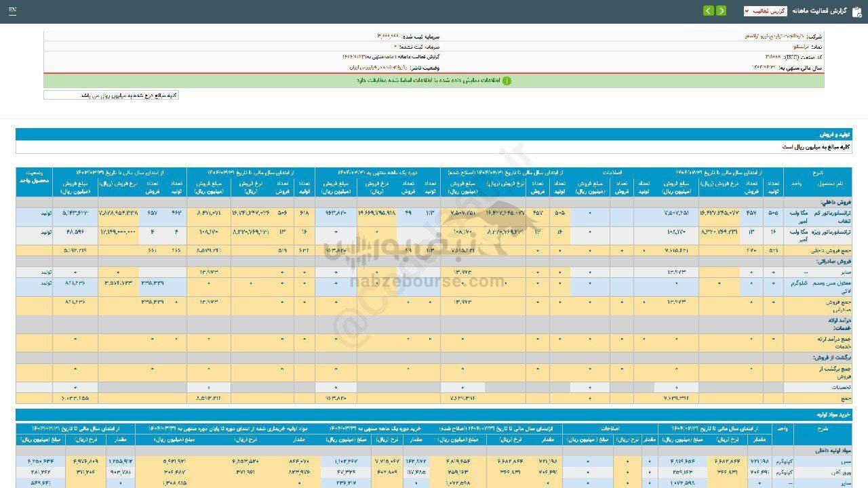Viewport: 868px width, 488px height.
Task: Click the اصلاحات column group header in sales table
Action: tap(612, 173)
